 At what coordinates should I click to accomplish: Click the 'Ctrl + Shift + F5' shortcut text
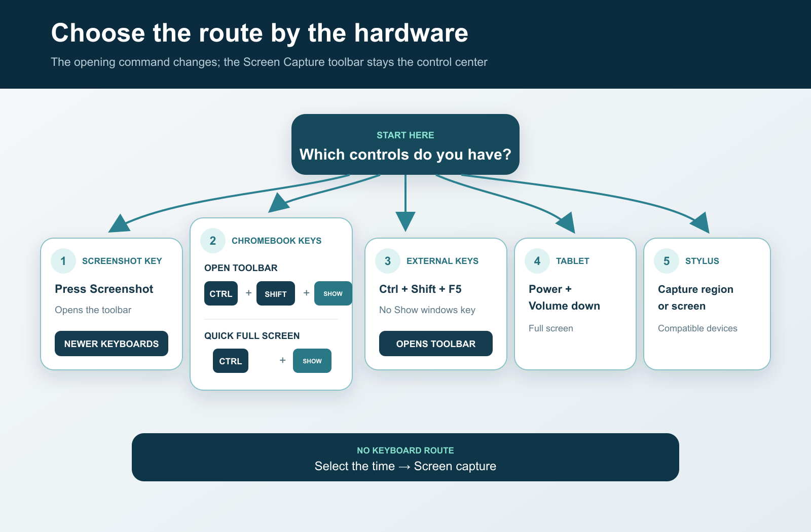point(420,289)
